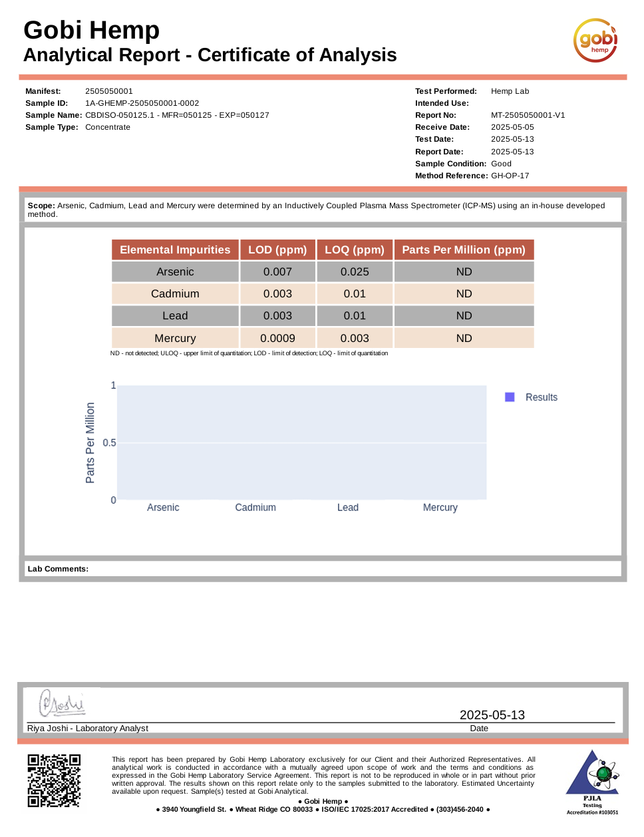
Task: Click the Cadmium ND result cell
Action: (464, 294)
